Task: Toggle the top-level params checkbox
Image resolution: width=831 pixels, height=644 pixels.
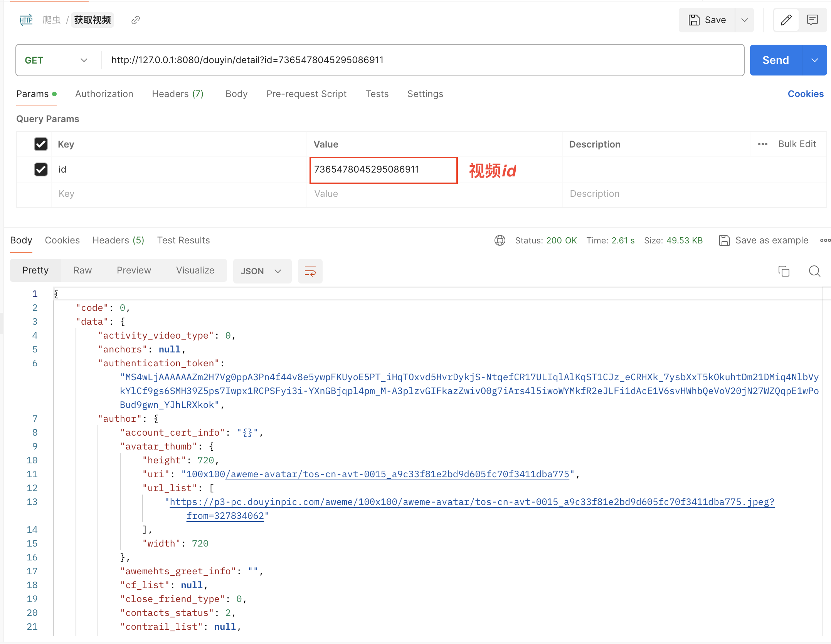Action: 40,144
